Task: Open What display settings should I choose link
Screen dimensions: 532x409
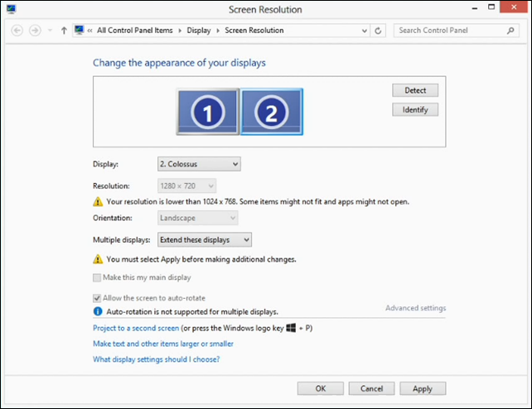Action: pos(157,359)
